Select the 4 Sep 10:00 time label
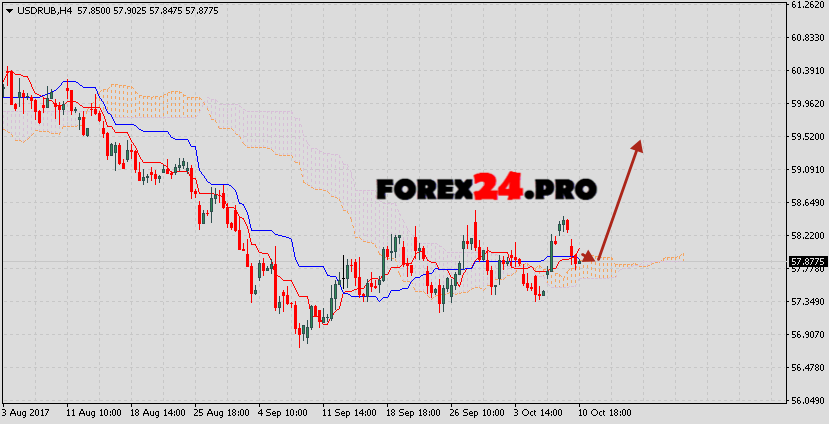Screen dimensions: 829x424 click(x=282, y=411)
